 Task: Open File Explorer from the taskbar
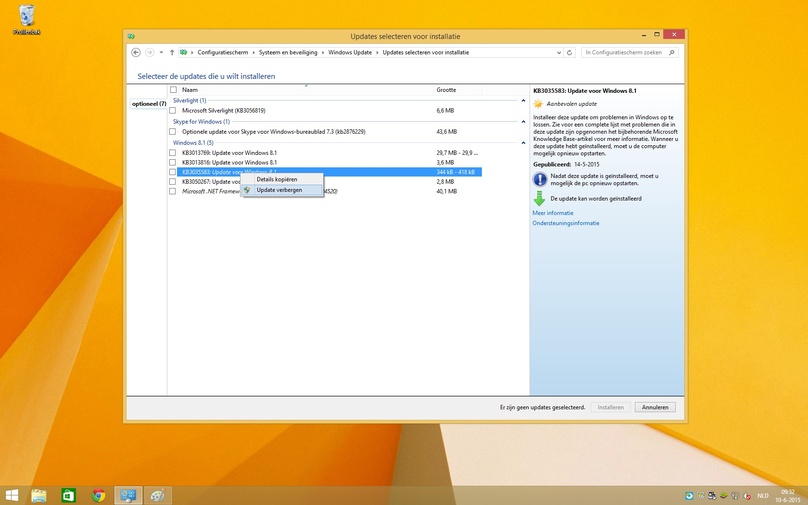[39, 496]
